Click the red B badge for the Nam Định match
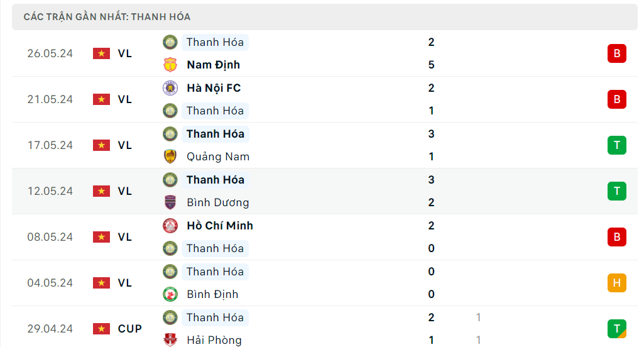The width and height of the screenshot is (644, 347). point(616,53)
